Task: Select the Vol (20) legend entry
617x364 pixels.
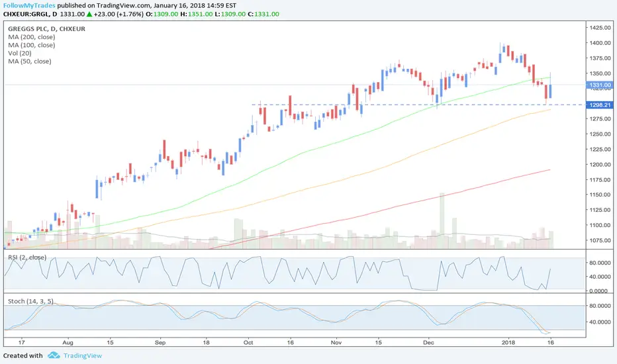Action: 20,53
